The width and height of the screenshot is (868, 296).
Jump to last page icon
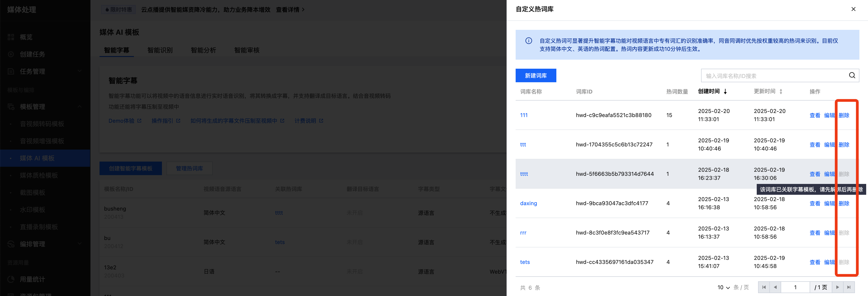pyautogui.click(x=849, y=287)
